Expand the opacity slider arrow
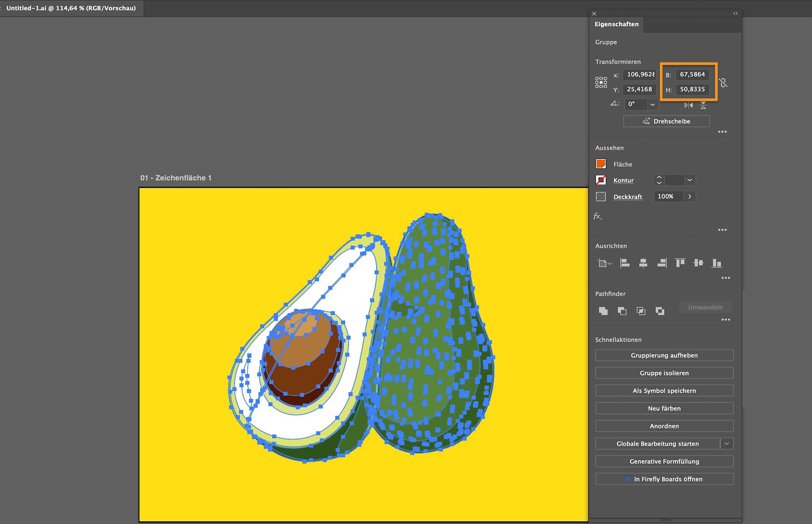Viewport: 812px width, 524px height. coord(690,196)
